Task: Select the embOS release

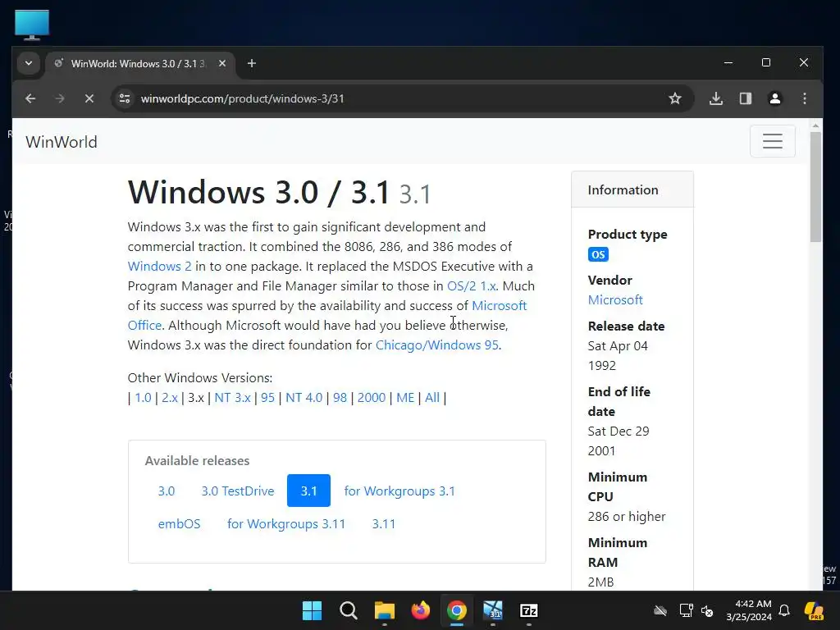Action: click(179, 523)
